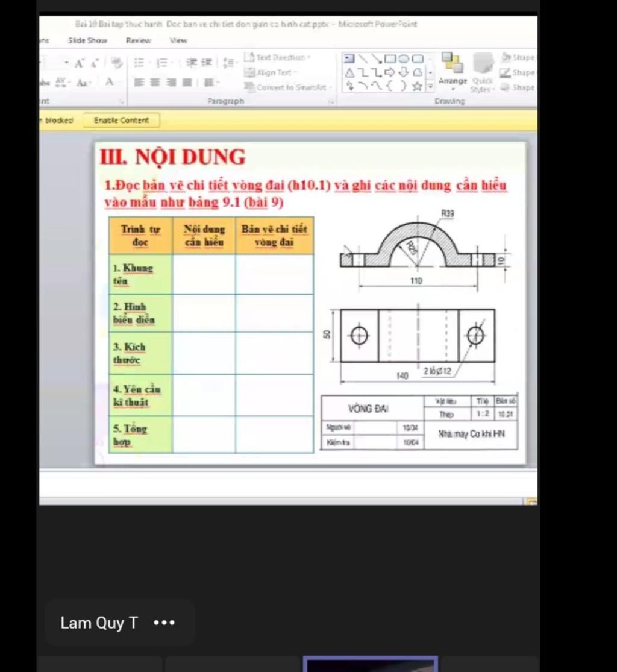Select the Isosceles Triangle shape
Viewport: 617px width, 672px height.
[349, 72]
